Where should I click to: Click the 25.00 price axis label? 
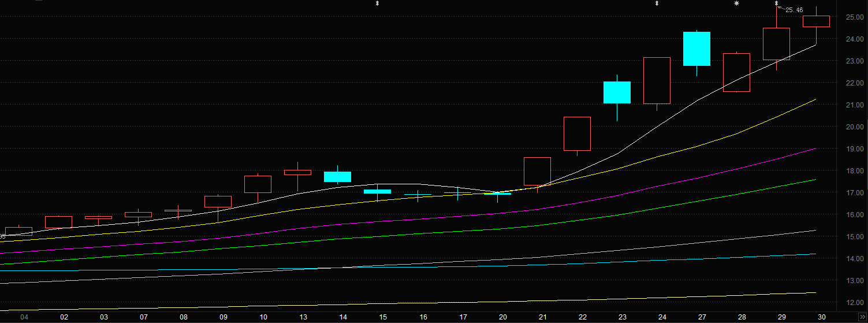[x=855, y=17]
